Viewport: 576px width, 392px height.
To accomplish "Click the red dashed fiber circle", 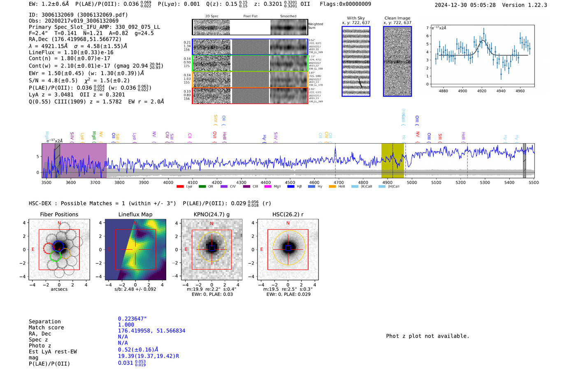I will coord(49,248).
